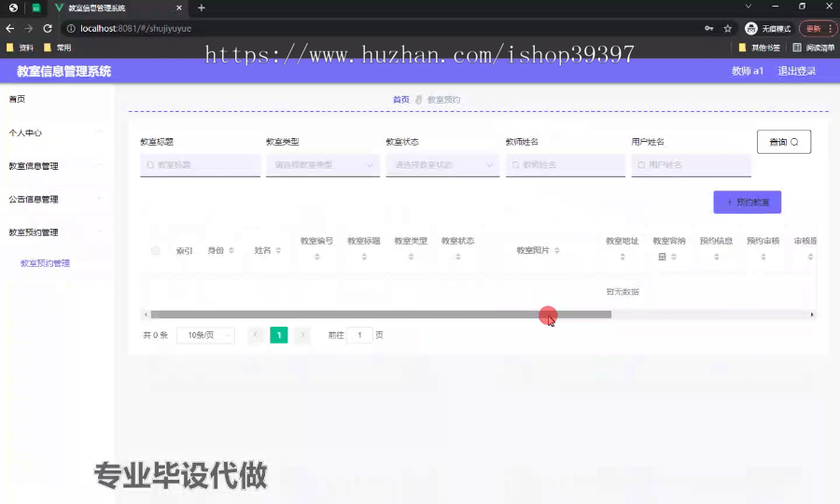
Task: Bookmark this page with the star icon
Action: 727,28
